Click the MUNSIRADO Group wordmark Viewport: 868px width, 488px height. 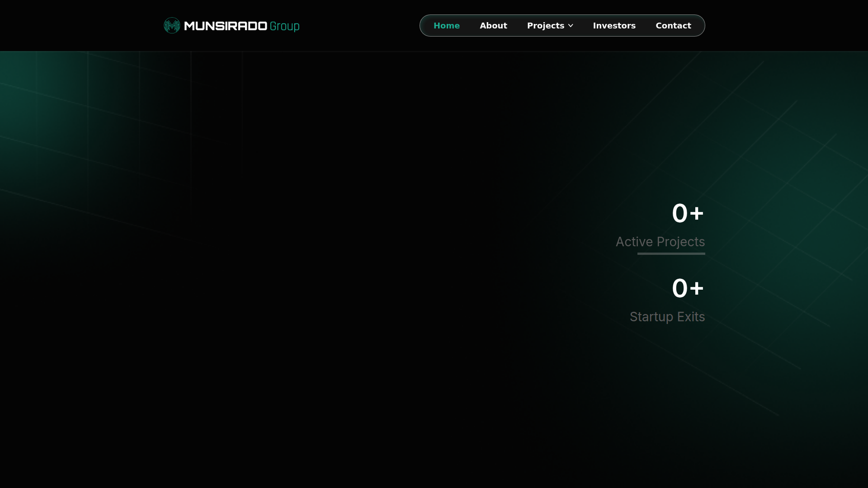pyautogui.click(x=242, y=26)
